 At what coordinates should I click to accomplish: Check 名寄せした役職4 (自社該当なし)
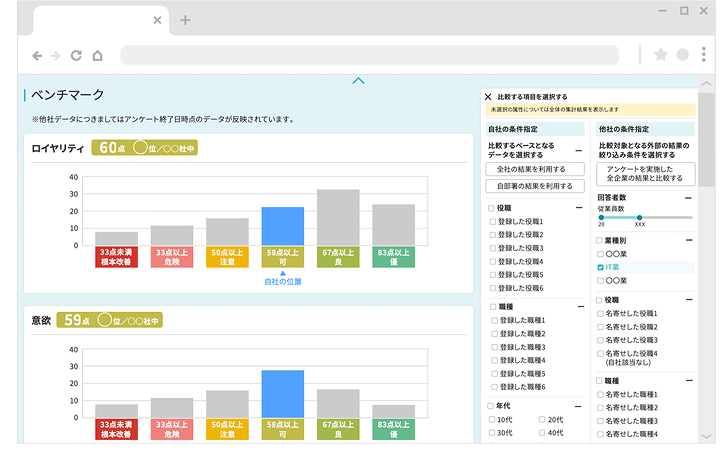(600, 353)
